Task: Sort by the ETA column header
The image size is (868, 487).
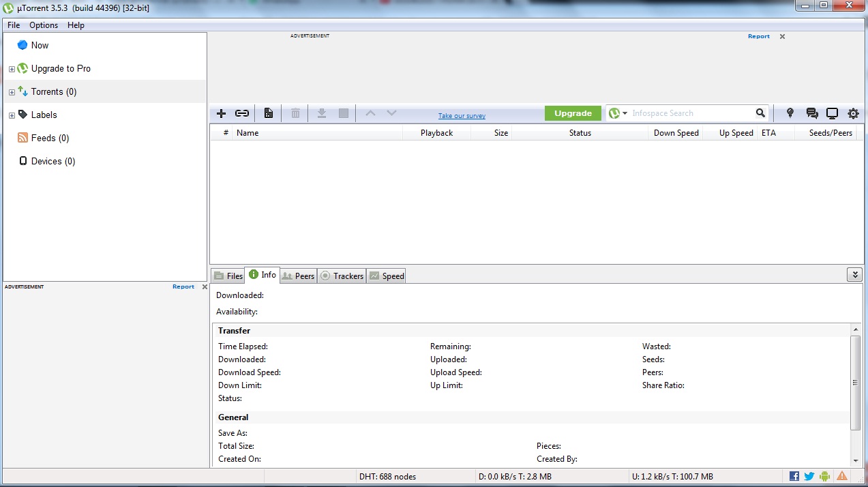Action: point(776,133)
